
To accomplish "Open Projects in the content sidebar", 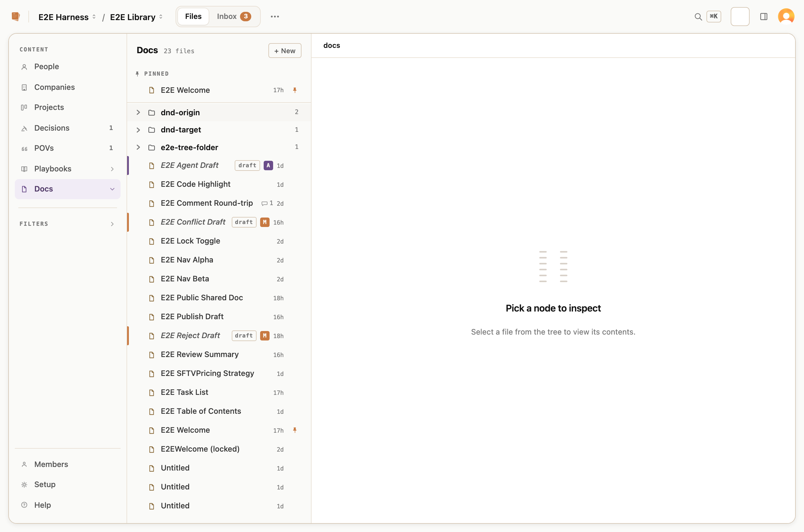I will click(68, 107).
